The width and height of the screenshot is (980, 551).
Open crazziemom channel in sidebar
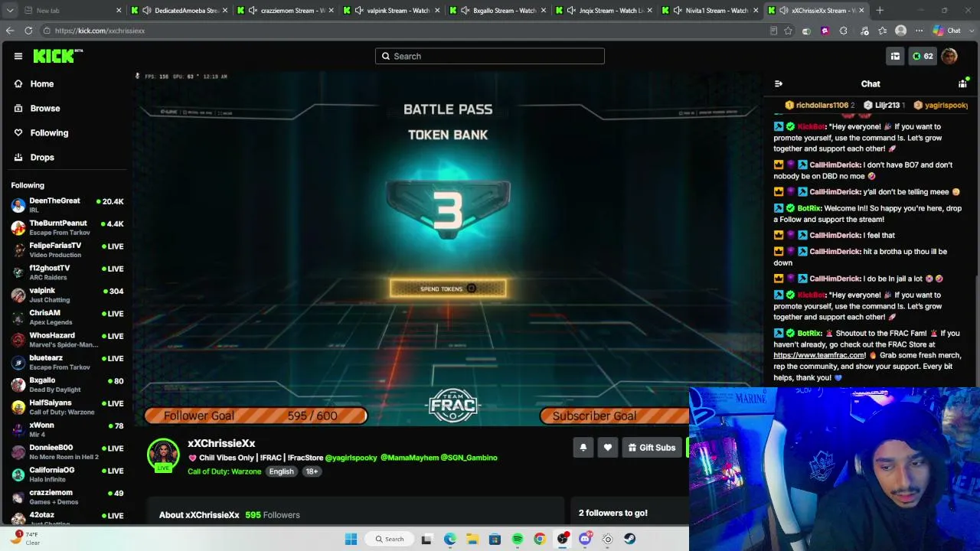click(x=67, y=497)
